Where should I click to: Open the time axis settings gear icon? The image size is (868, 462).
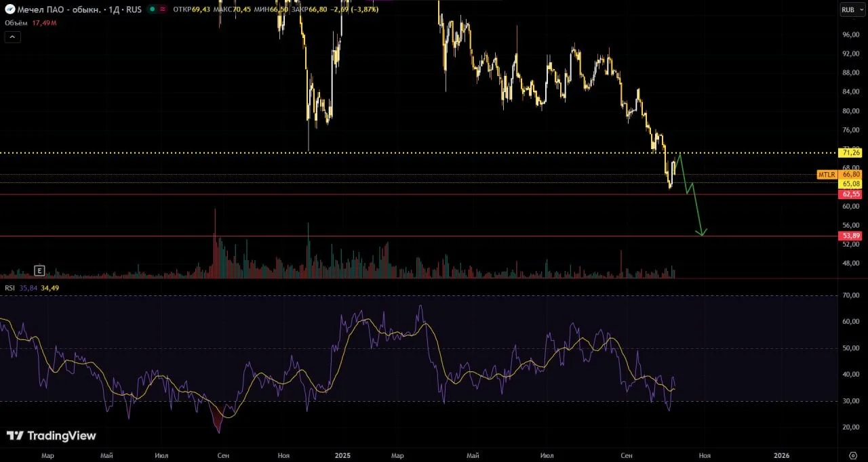(853, 455)
